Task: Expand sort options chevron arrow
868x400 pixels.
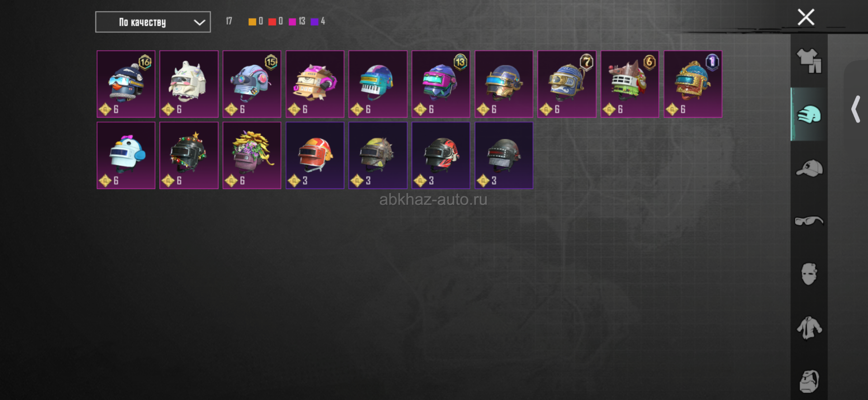Action: [x=199, y=23]
